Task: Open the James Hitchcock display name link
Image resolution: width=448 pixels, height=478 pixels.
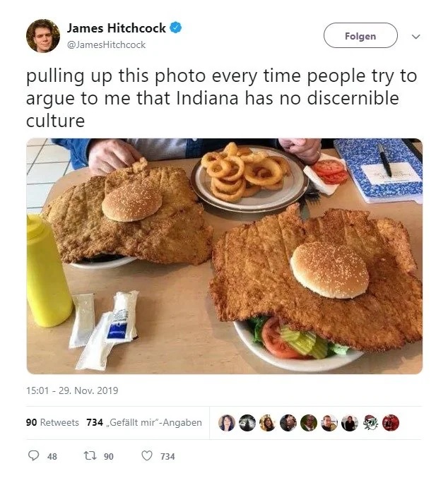Action: click(x=117, y=28)
